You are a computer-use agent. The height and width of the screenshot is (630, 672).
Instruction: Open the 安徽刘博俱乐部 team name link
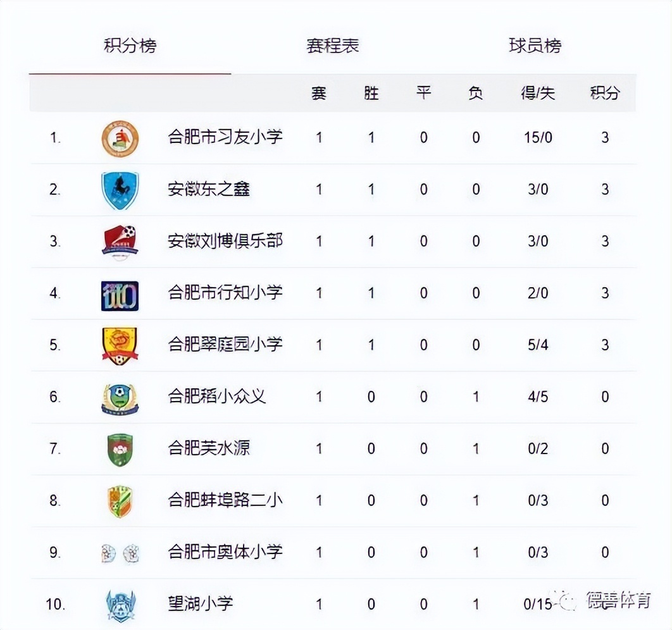click(x=225, y=241)
